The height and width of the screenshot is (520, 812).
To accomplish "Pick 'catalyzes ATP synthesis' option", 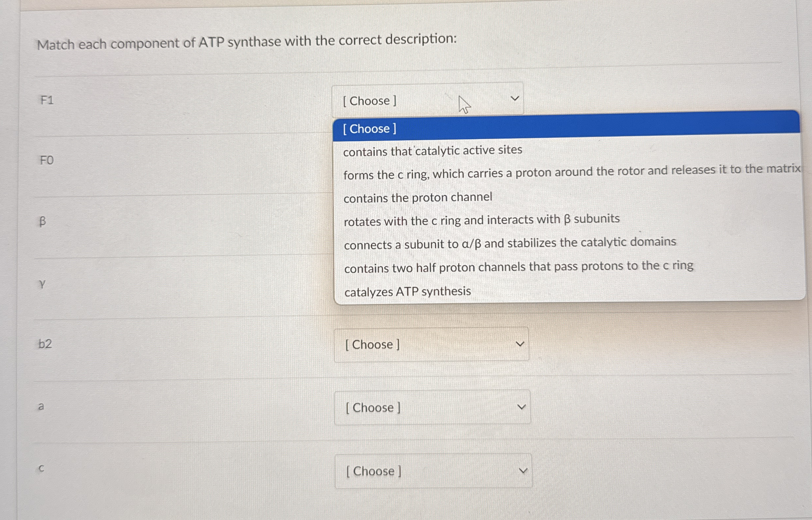I will coord(407,291).
